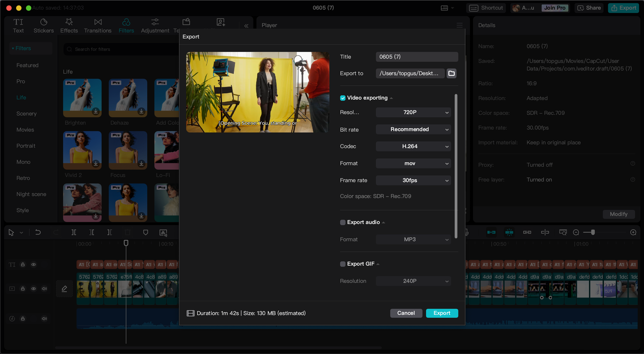Hide the text track with its eye icon
This screenshot has width=644, height=354.
tap(34, 264)
